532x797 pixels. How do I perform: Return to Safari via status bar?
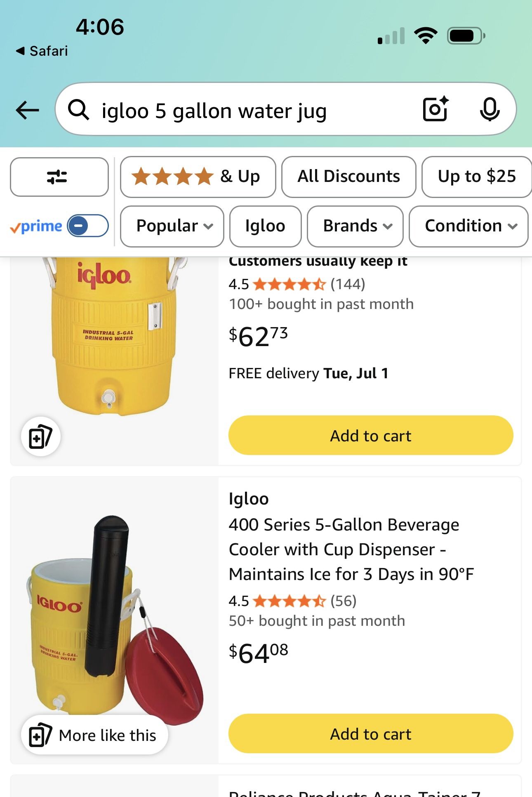(x=42, y=51)
